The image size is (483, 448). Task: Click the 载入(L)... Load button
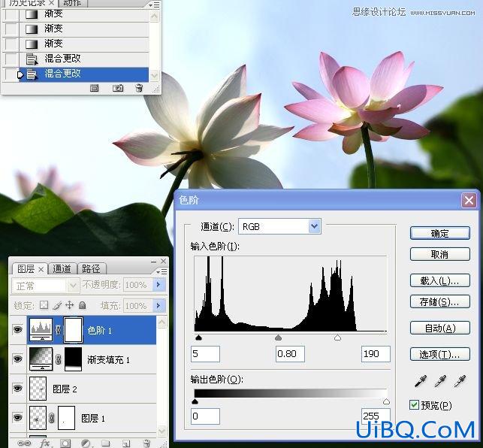click(439, 280)
